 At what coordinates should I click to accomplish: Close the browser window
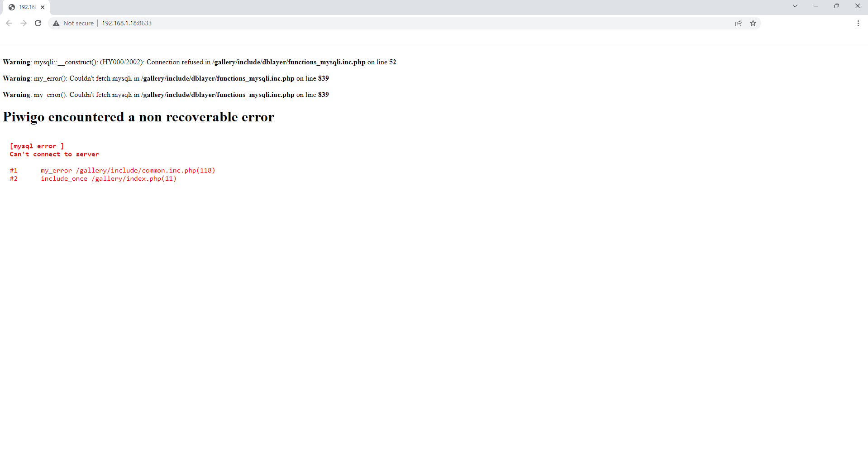(x=858, y=6)
